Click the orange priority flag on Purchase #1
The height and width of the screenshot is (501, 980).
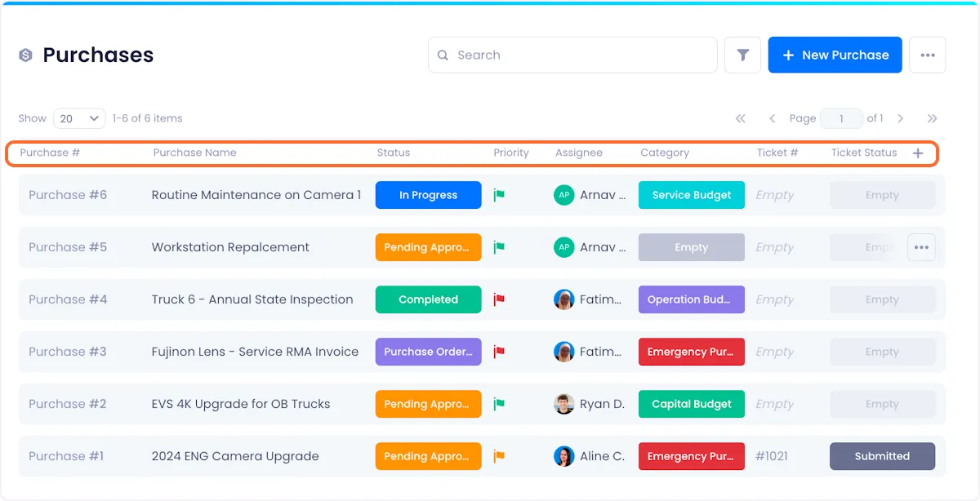tap(499, 456)
